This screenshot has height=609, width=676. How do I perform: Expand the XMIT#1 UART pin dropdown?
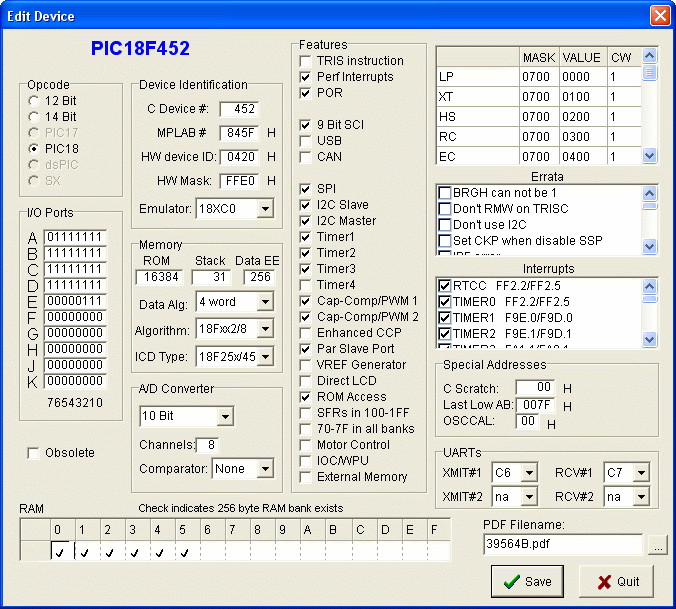coord(528,472)
